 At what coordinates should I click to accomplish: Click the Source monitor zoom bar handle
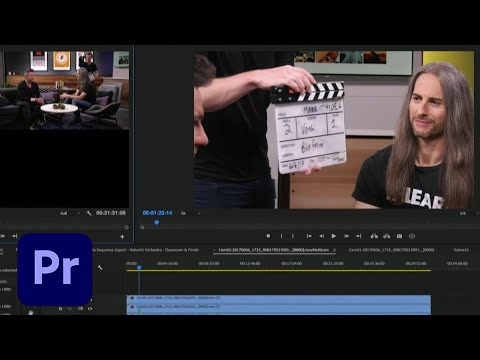coord(127,227)
